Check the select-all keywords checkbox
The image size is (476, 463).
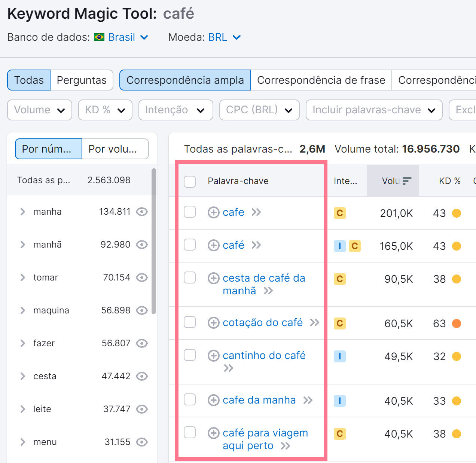190,181
